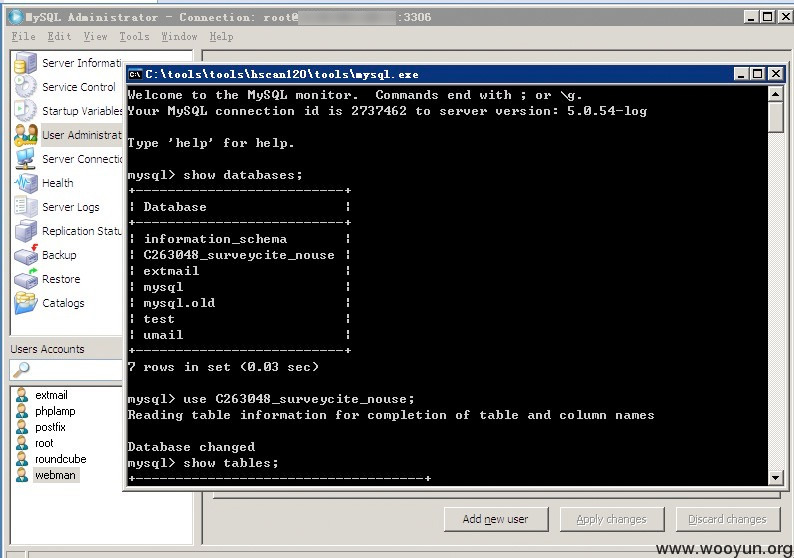Open the Catalogs section label
The width and height of the screenshot is (794, 558).
pyautogui.click(x=63, y=303)
